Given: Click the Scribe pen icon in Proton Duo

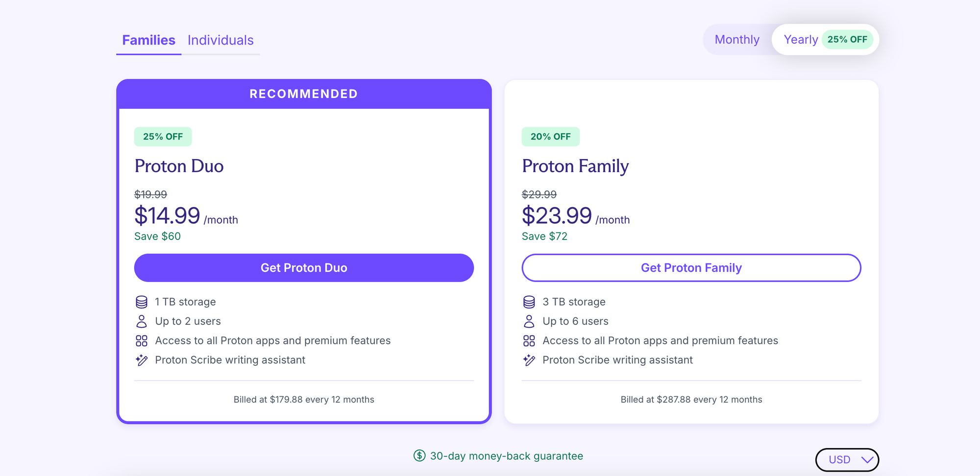Looking at the screenshot, I should point(142,360).
